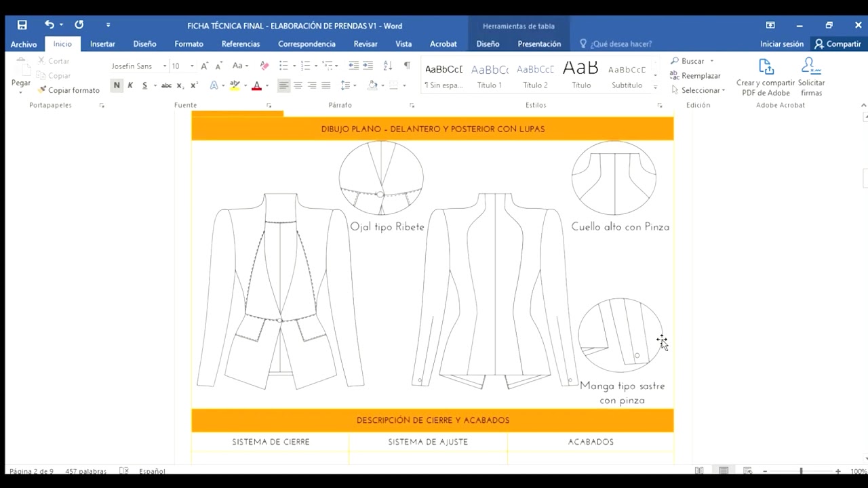The width and height of the screenshot is (868, 488).
Task: Apply strikethrough (abc) formatting
Action: (166, 85)
